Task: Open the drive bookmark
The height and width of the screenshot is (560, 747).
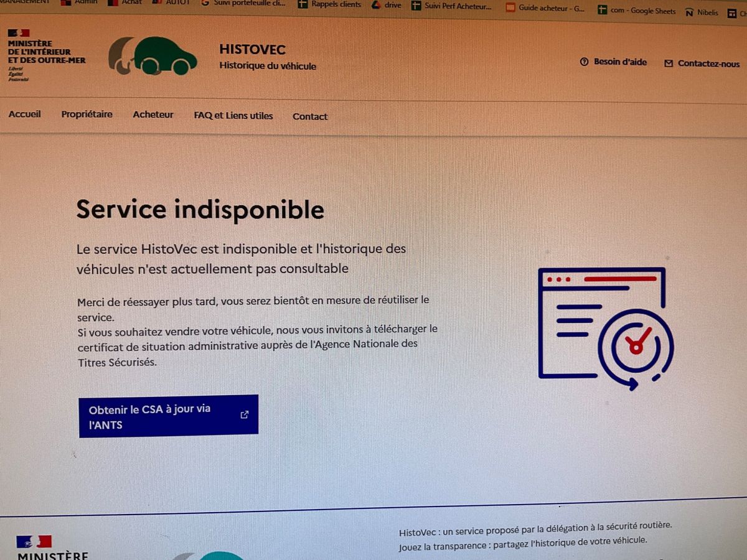Action: pos(387,5)
